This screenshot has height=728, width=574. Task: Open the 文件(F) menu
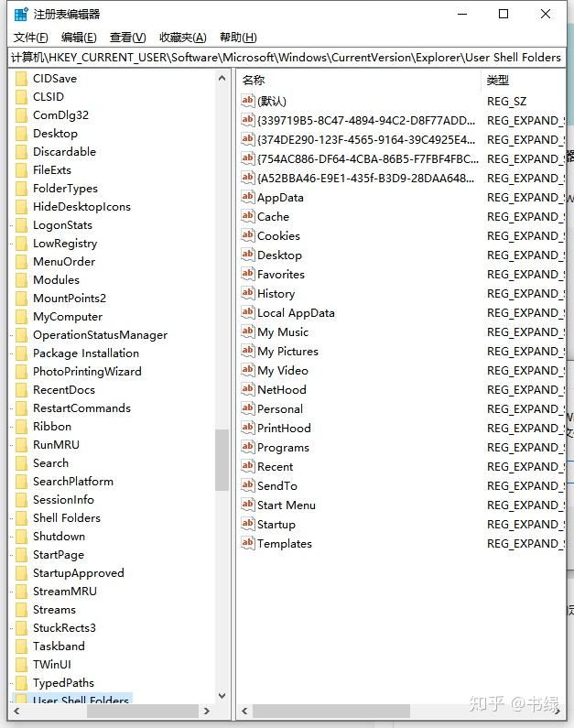[x=30, y=38]
